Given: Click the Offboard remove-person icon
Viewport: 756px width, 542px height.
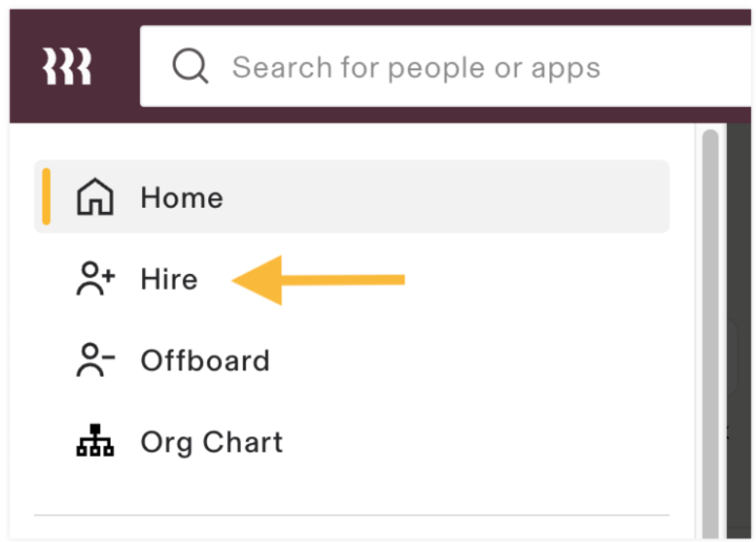Looking at the screenshot, I should pos(94,361).
